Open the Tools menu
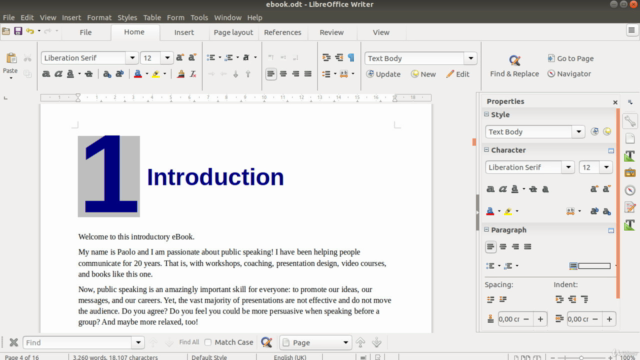640x360 pixels. pyautogui.click(x=199, y=18)
